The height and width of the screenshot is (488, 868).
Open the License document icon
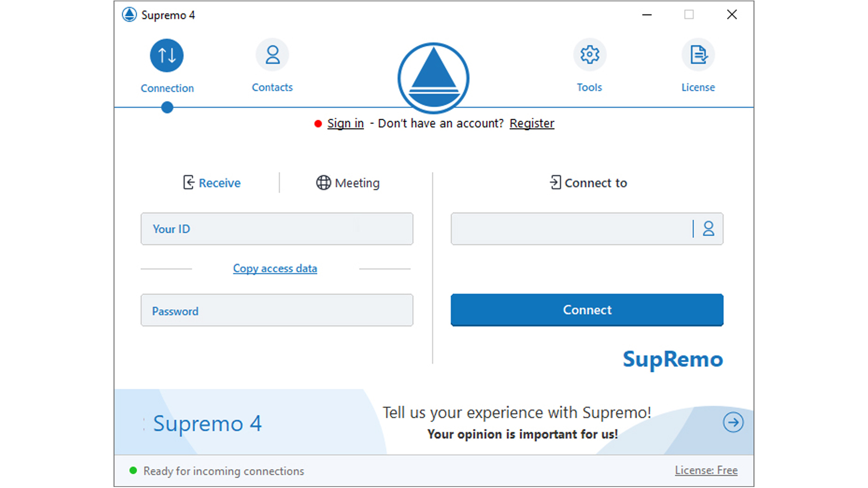pos(698,55)
